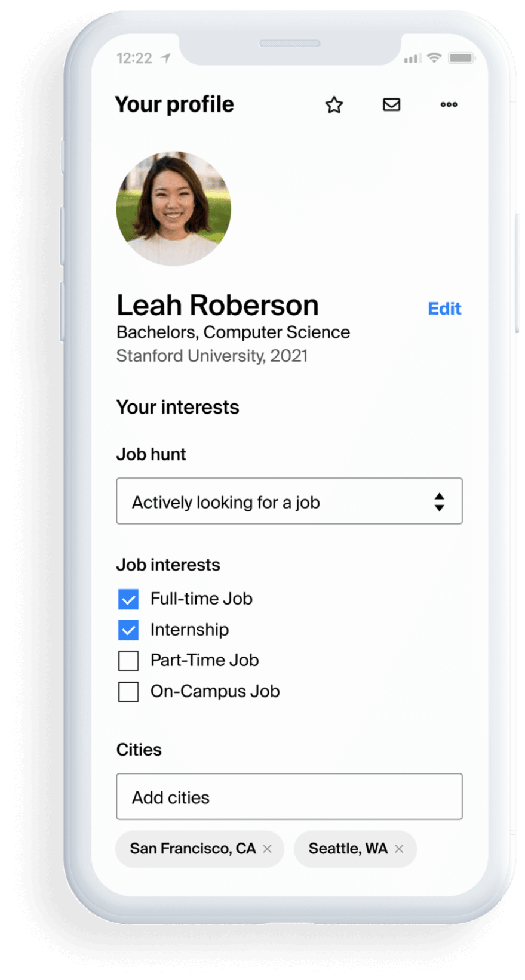Enable the On-Campus Job checkbox

click(x=128, y=692)
